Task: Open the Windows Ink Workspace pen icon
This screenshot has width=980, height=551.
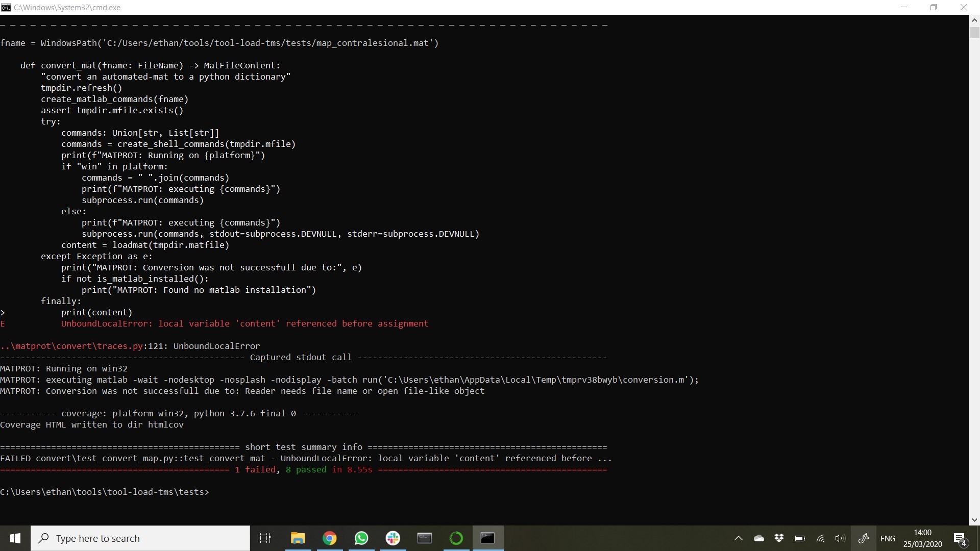Action: [x=864, y=538]
